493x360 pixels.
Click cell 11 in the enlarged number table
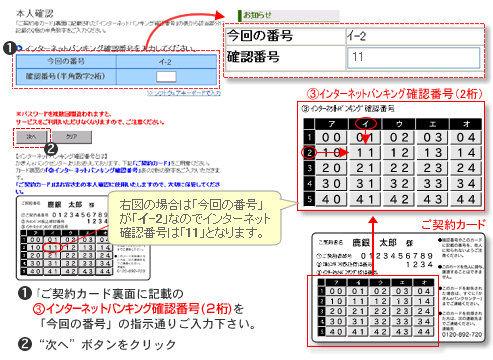[365, 153]
